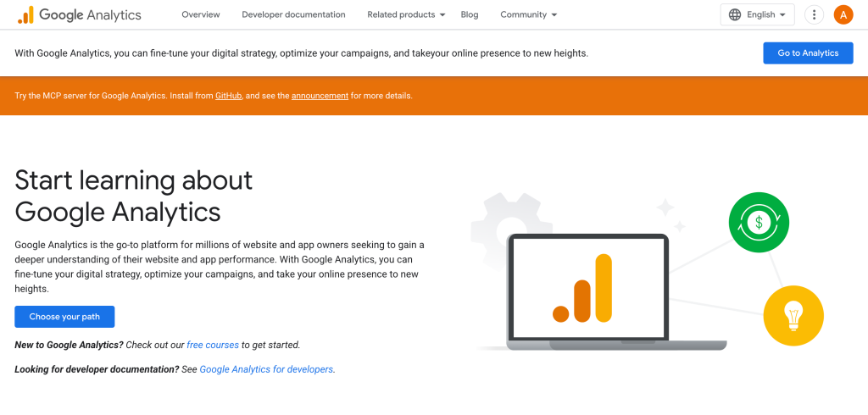Click the green dollar-sign circle icon
Screen dimensions: 868x415
[759, 223]
